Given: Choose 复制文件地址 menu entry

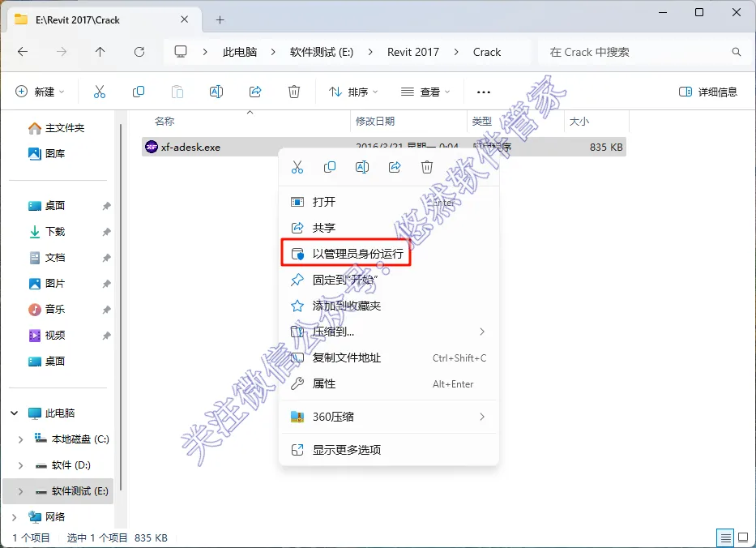Looking at the screenshot, I should coord(389,357).
